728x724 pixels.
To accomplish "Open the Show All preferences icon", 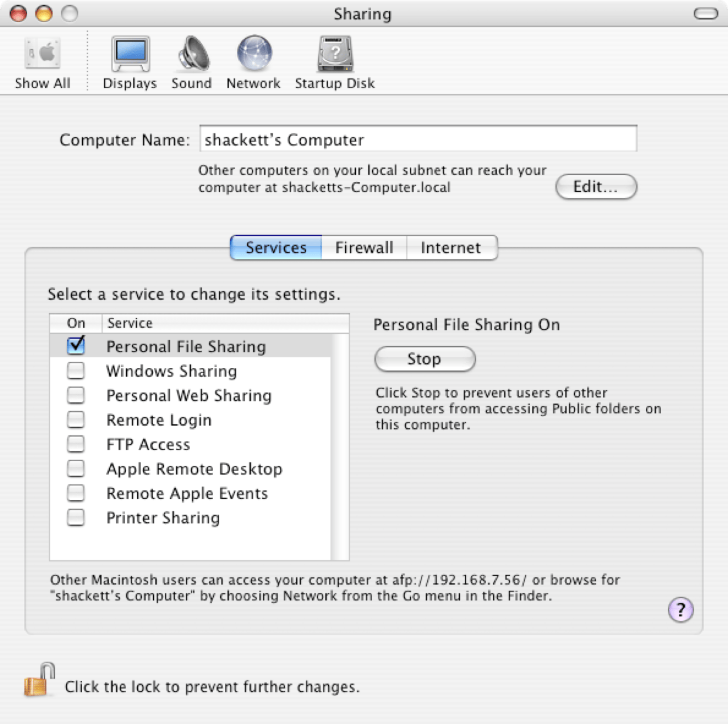I will 42,63.
